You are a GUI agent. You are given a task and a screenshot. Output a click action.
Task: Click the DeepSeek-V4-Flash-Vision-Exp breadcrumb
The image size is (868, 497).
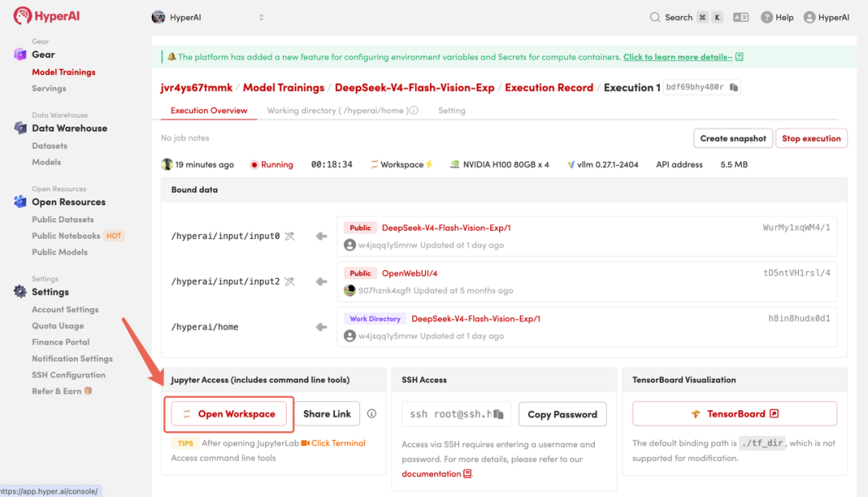(x=415, y=88)
